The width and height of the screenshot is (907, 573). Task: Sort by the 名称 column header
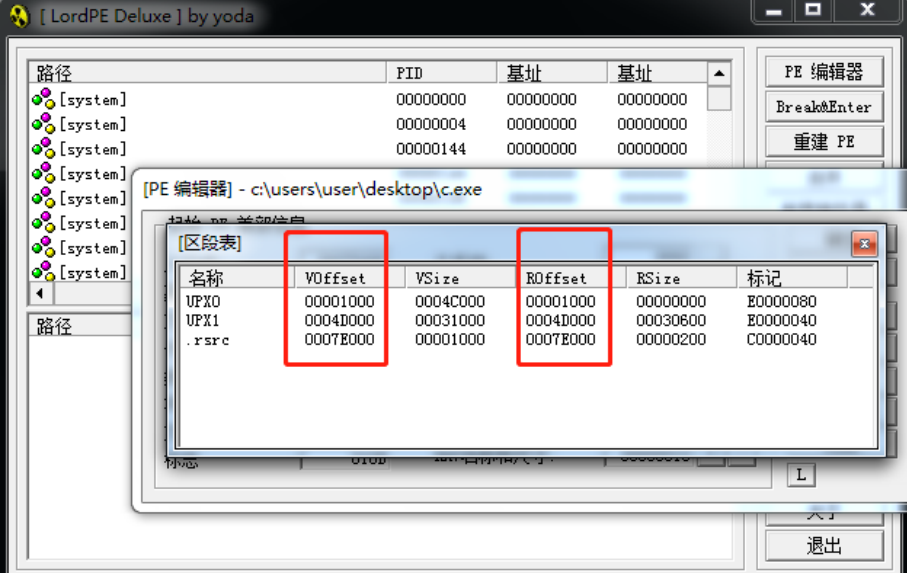[236, 278]
